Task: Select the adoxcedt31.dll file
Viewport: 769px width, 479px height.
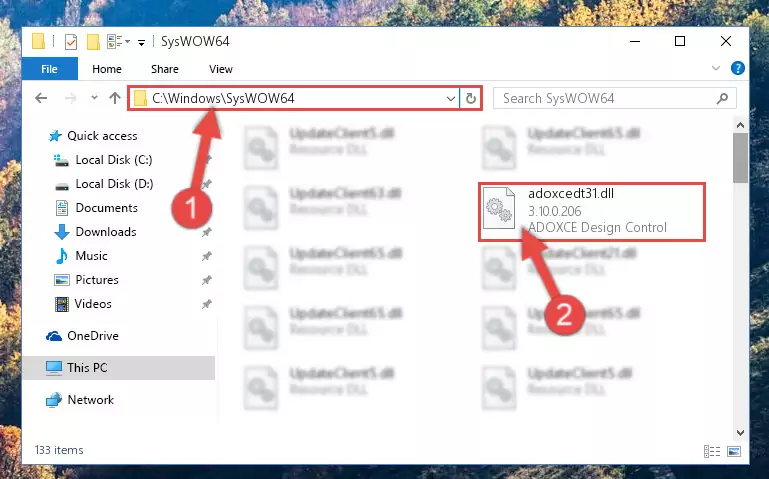Action: tap(592, 212)
